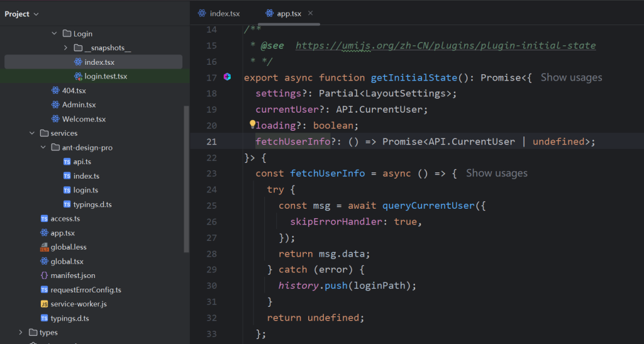
Task: Click React icon of 404.tsx
Action: click(x=55, y=91)
